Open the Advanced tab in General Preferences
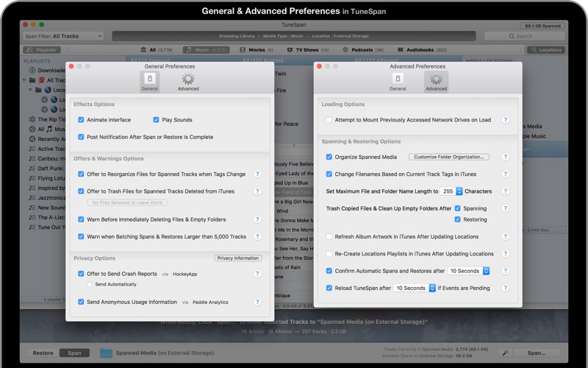 [x=188, y=81]
